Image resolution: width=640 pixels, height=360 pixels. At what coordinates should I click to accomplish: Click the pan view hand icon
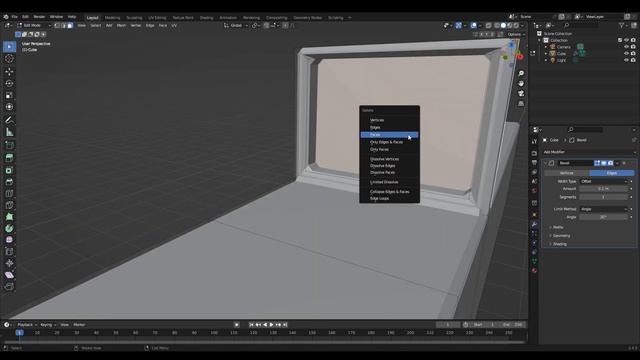click(521, 83)
